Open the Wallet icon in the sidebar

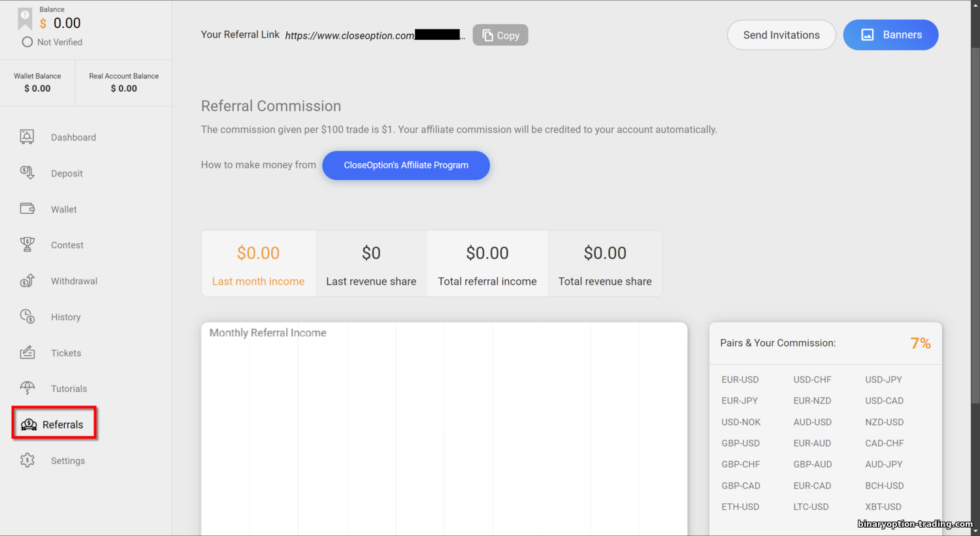pyautogui.click(x=27, y=209)
